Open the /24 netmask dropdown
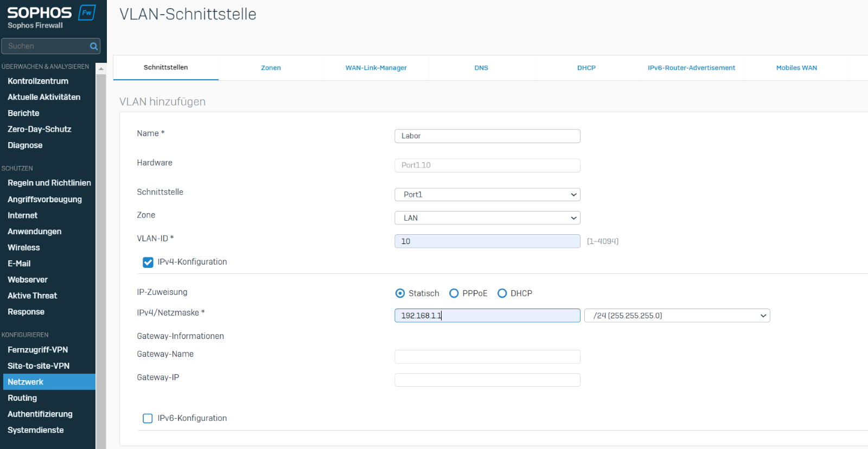868x449 pixels. [x=676, y=316]
